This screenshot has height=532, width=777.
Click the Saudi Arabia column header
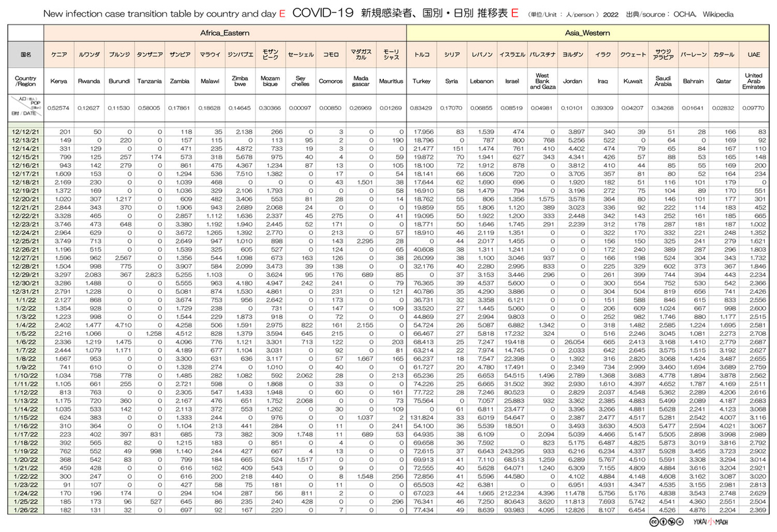[x=663, y=82]
